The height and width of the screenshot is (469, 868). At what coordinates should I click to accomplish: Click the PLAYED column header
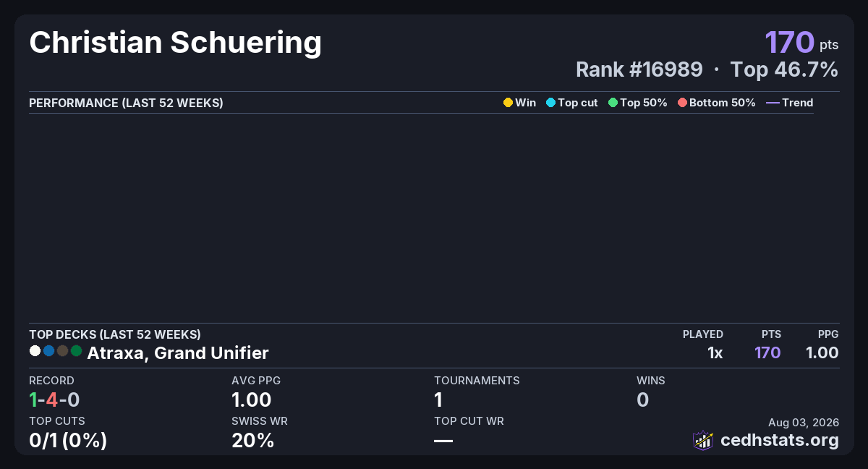(x=703, y=334)
